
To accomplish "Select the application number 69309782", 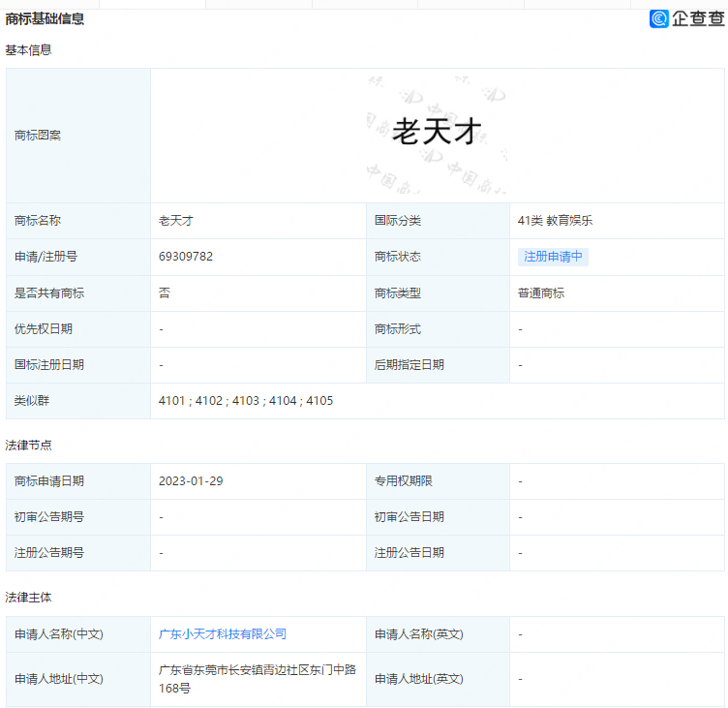I will tap(186, 257).
